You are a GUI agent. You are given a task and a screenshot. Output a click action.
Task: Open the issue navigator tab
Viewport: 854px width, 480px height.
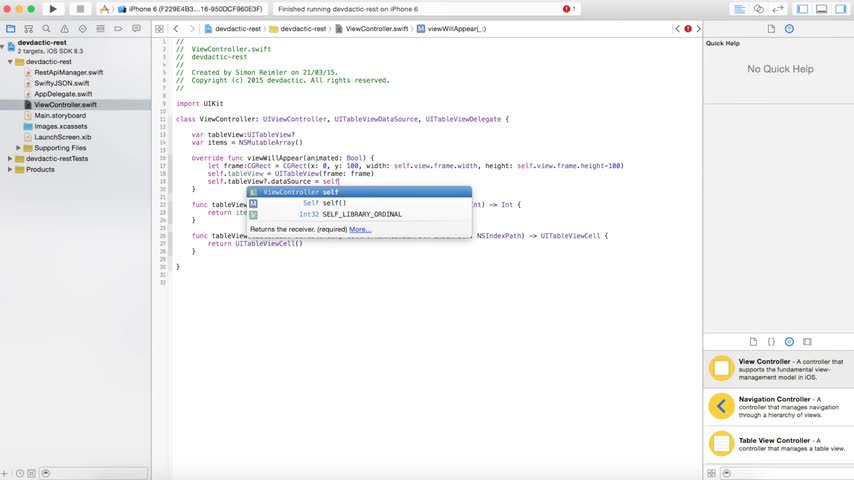tap(64, 28)
